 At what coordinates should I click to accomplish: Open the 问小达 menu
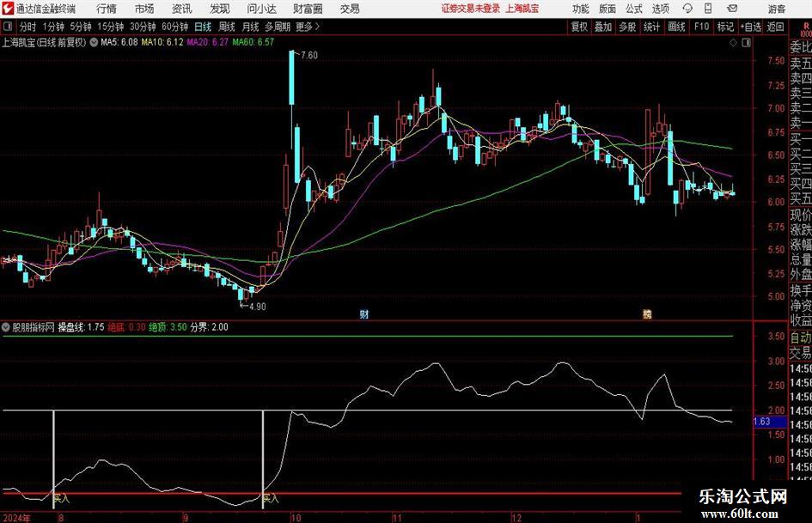(261, 9)
